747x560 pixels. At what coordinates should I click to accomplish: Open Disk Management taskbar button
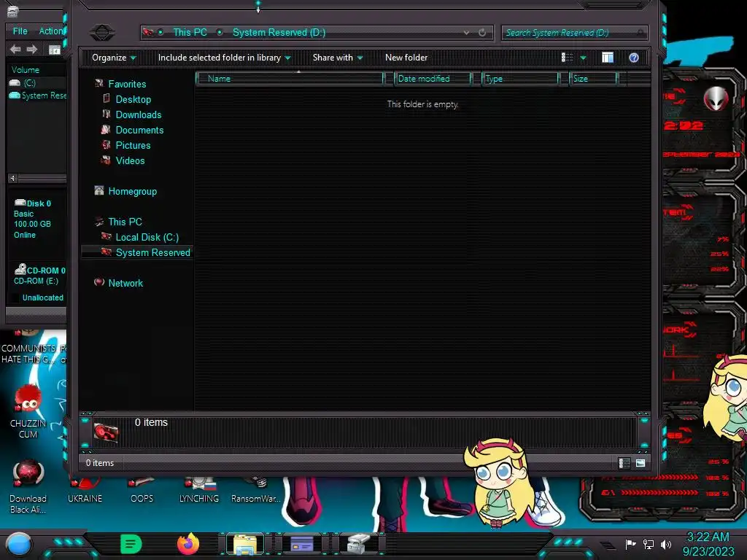click(358, 544)
